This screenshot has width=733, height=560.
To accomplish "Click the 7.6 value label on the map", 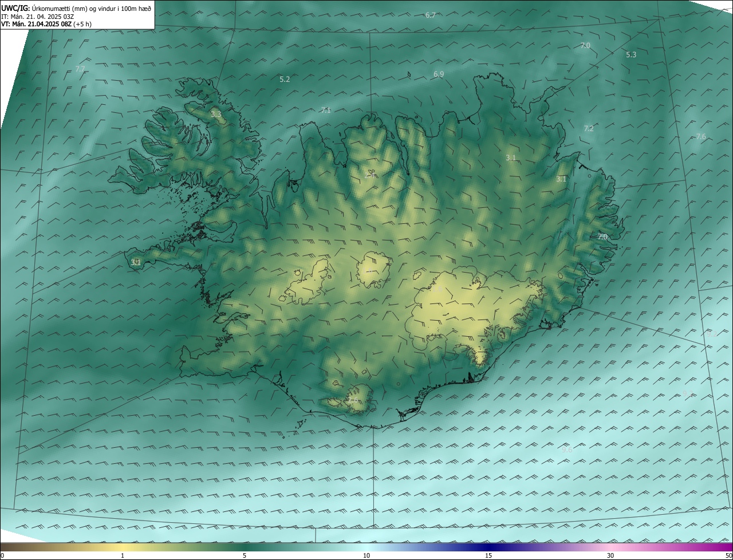I will [x=701, y=137].
